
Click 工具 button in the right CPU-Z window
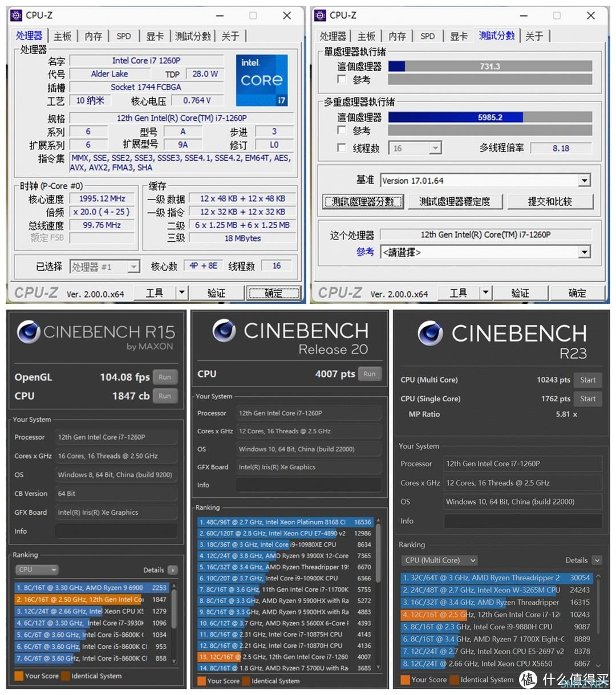point(459,293)
